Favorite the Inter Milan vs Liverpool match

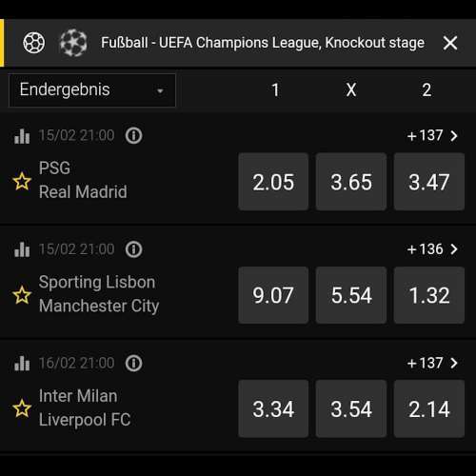pyautogui.click(x=22, y=408)
